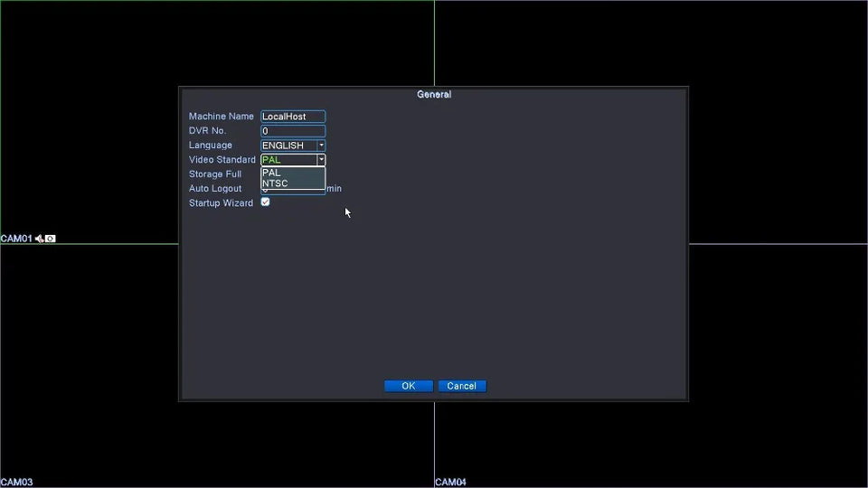Viewport: 868px width, 488px height.
Task: Open the ENGLISH language combo box
Action: pyautogui.click(x=293, y=145)
